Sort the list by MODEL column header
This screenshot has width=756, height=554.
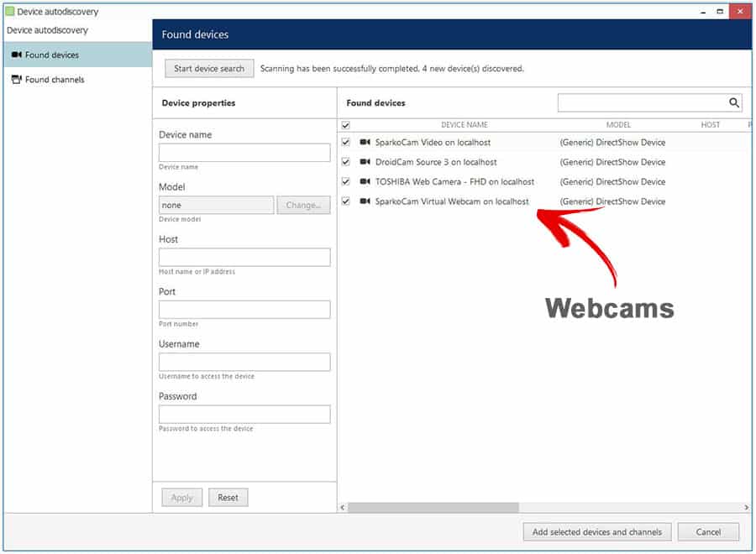click(x=618, y=125)
